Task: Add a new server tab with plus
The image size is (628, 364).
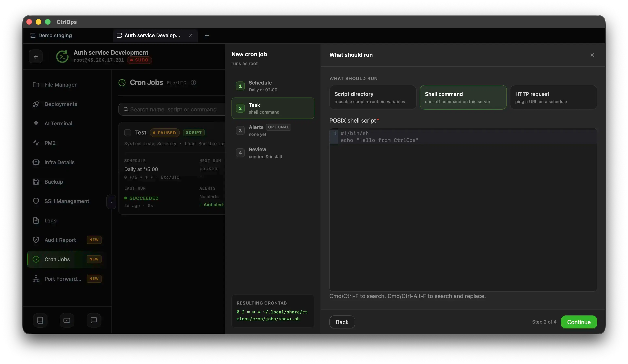Action: 207,35
